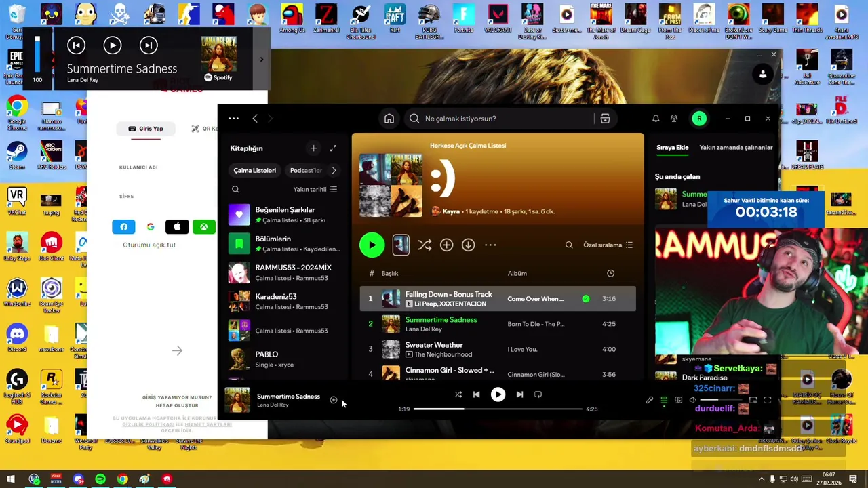This screenshot has width=868, height=488.
Task: Add Summertime Sadness to liked songs
Action: [x=334, y=400]
